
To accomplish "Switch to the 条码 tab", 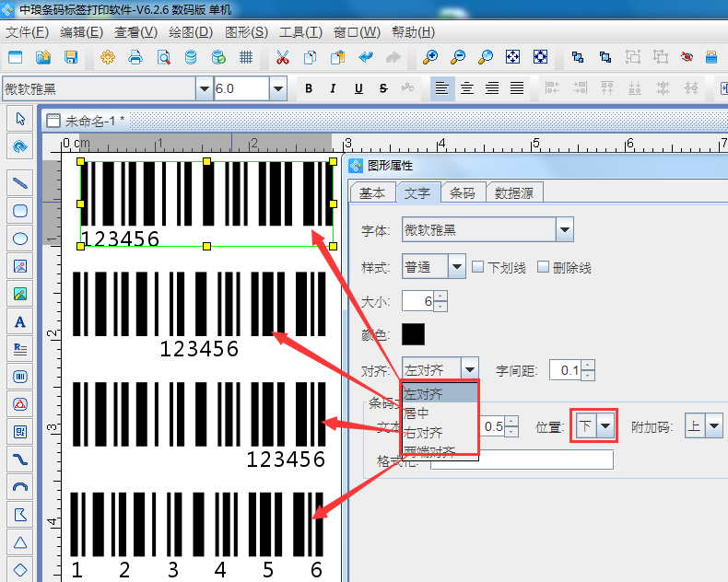I will (463, 192).
